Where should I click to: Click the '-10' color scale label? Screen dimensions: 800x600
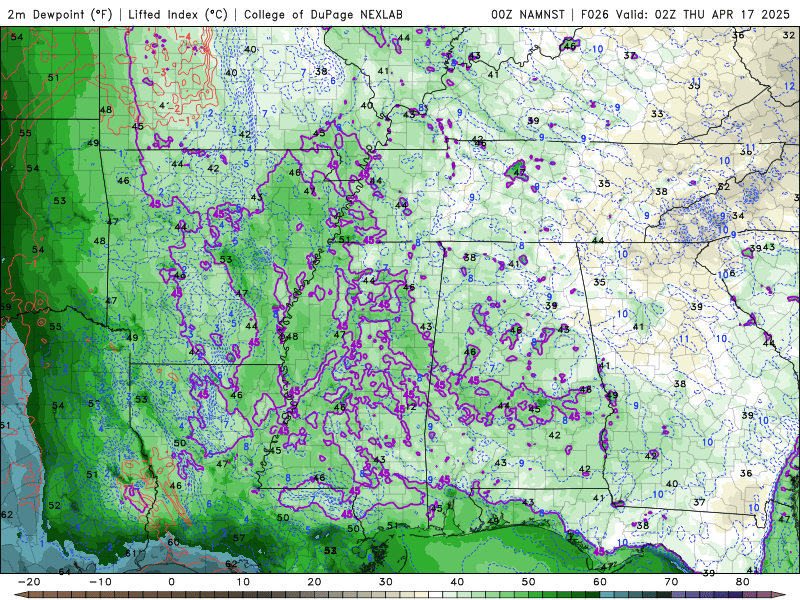tap(100, 582)
